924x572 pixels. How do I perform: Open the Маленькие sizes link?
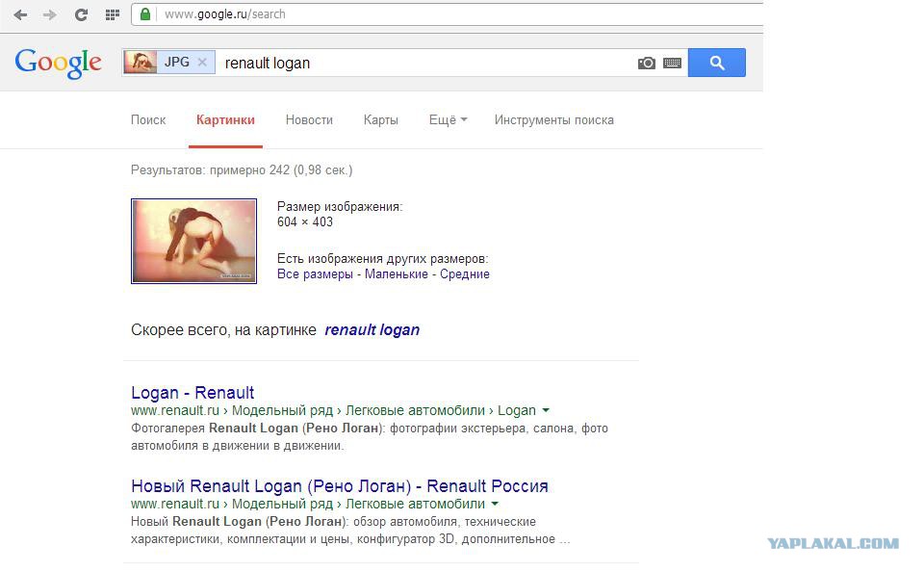click(x=396, y=274)
